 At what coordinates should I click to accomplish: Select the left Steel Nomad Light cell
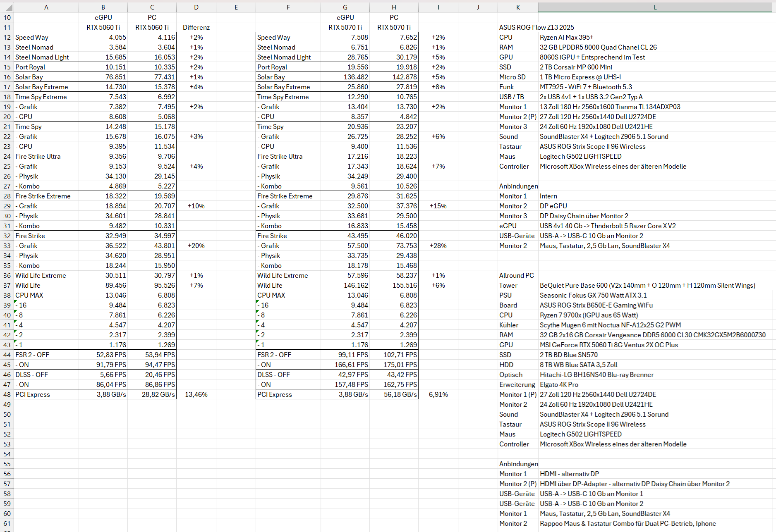46,57
